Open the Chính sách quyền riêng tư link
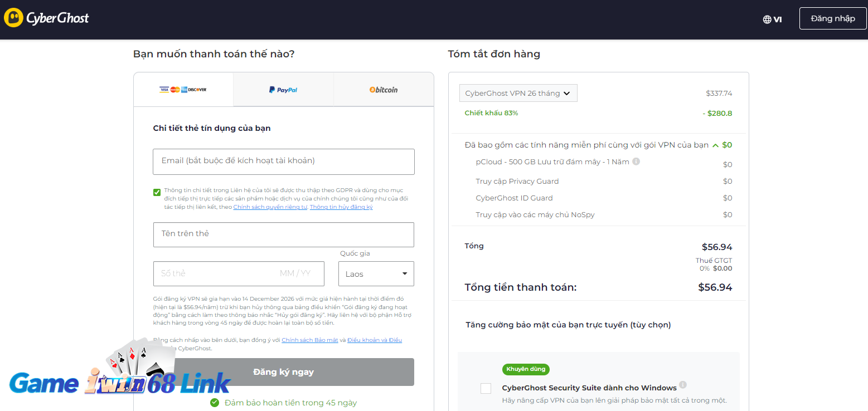 [270, 207]
